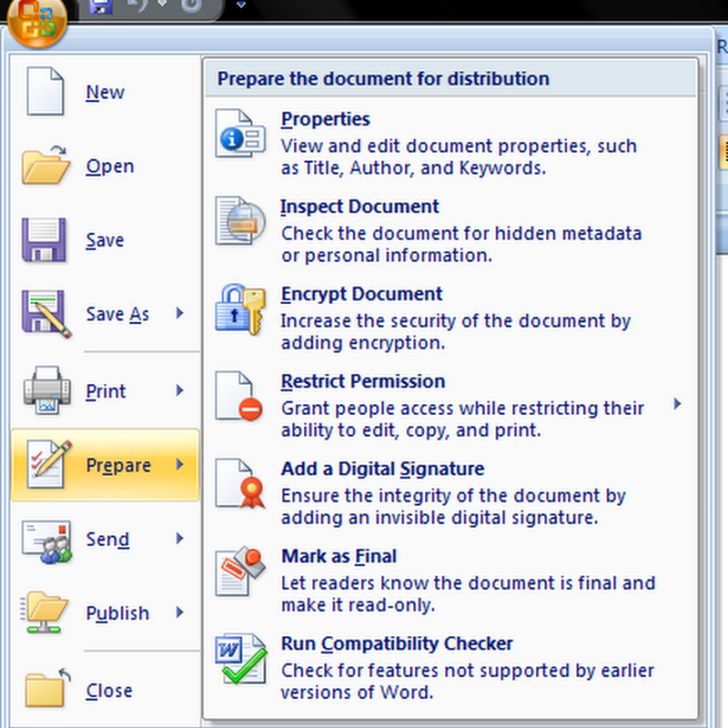728x728 pixels.
Task: Expand the Send submenu arrow
Action: coord(179,539)
